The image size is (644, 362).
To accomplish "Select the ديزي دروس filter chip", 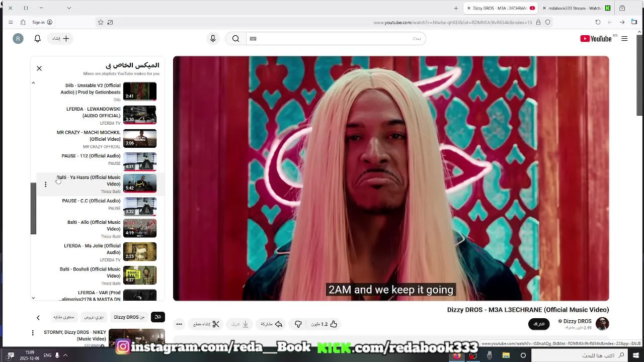I will pos(94,317).
